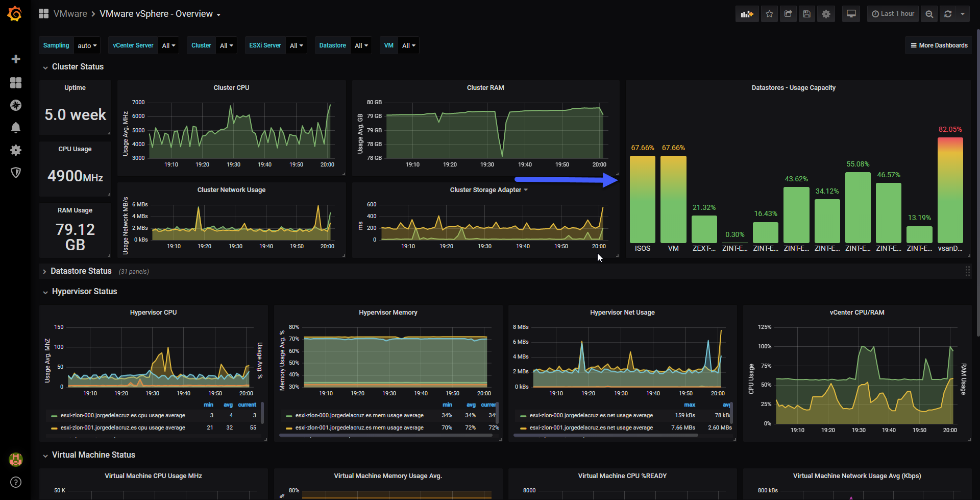
Task: Expand the Datastore Status row
Action: [81, 271]
